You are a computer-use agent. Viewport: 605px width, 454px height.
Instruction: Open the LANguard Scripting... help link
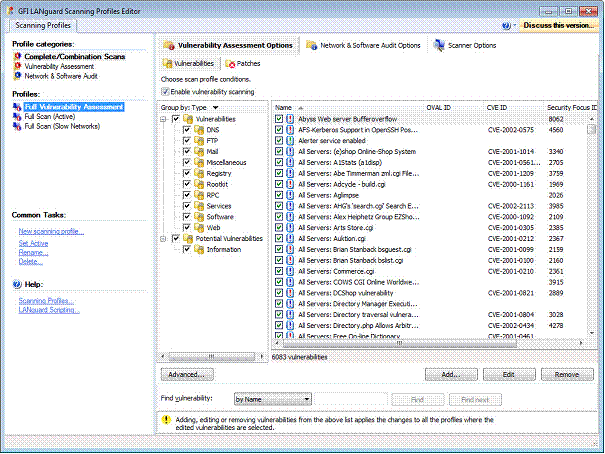coord(49,310)
